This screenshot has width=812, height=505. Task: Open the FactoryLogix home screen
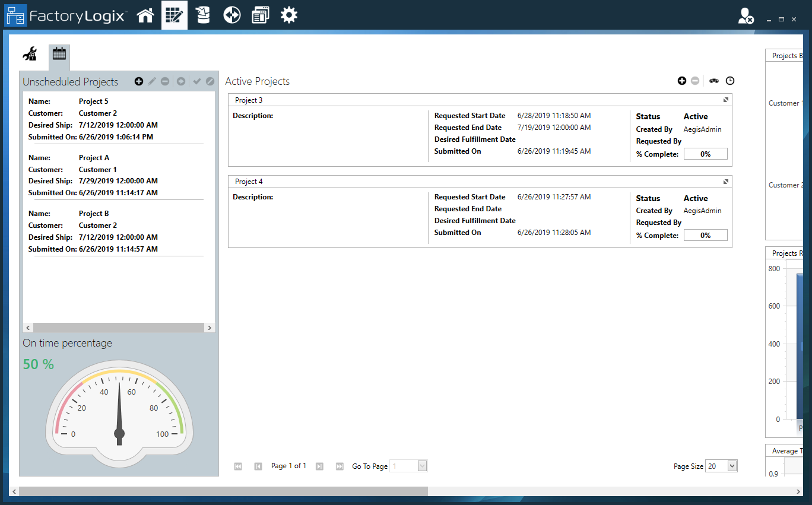point(146,15)
